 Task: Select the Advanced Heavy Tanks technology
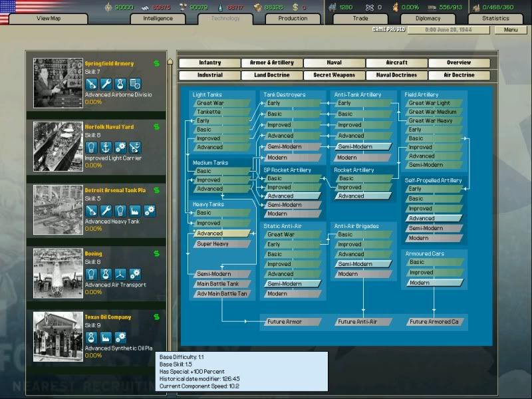point(220,233)
